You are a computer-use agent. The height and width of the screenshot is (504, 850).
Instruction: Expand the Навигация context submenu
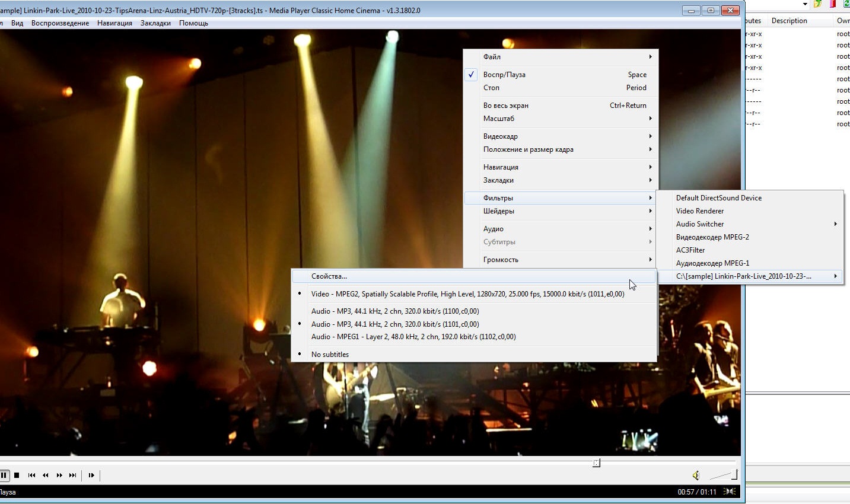561,167
